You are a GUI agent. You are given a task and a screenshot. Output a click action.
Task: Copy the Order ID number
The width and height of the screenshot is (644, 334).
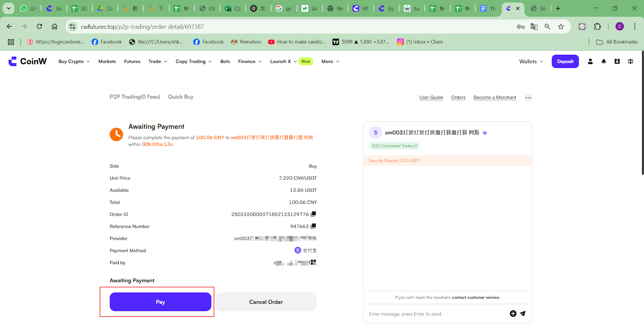point(314,214)
